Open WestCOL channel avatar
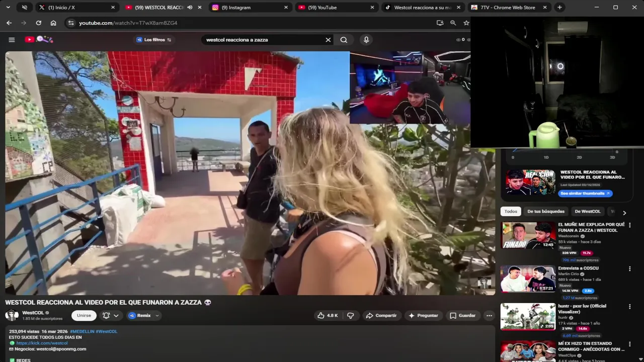Screen dimensions: 644x362 [x=12, y=315]
